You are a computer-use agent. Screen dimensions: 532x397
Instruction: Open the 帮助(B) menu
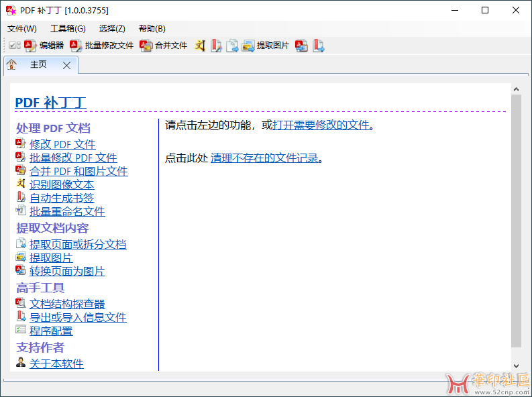[x=152, y=29]
